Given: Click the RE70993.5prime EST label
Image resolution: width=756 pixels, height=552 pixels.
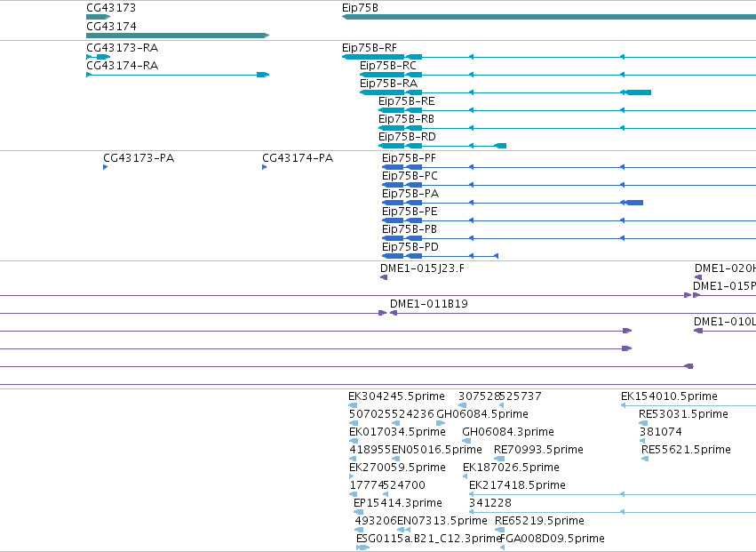Looking at the screenshot, I should pyautogui.click(x=538, y=450).
